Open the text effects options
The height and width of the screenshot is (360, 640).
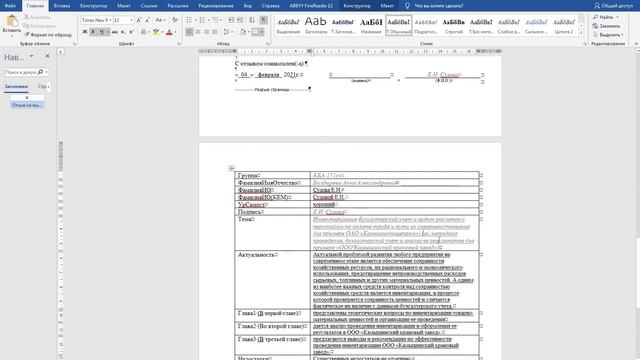click(x=143, y=32)
